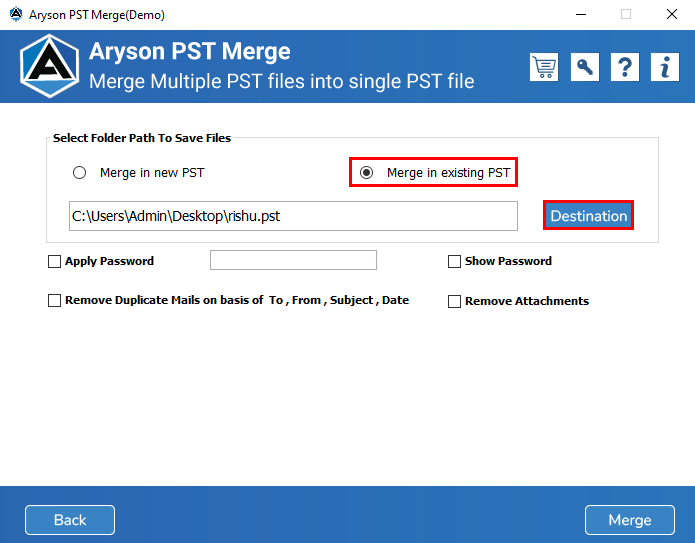Click the key activation icon
This screenshot has width=695, height=543.
click(x=585, y=67)
